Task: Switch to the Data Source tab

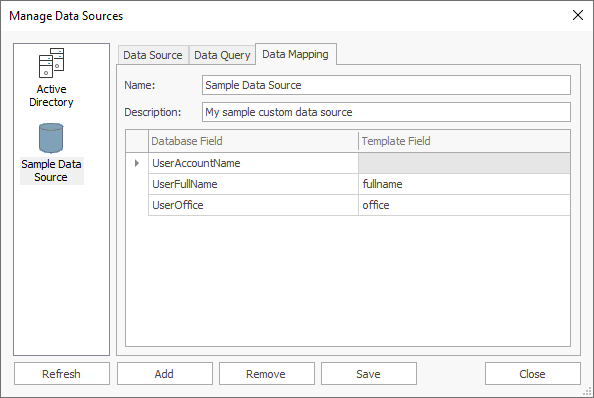Action: click(153, 55)
